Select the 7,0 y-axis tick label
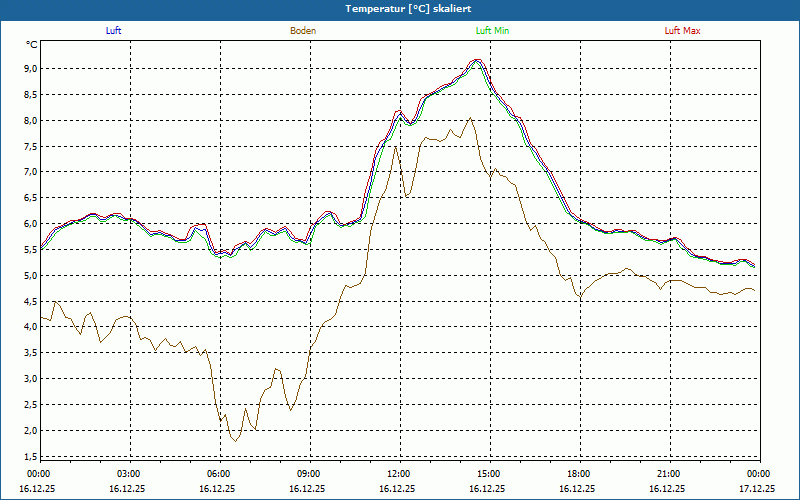The width and height of the screenshot is (800, 500). 30,172
